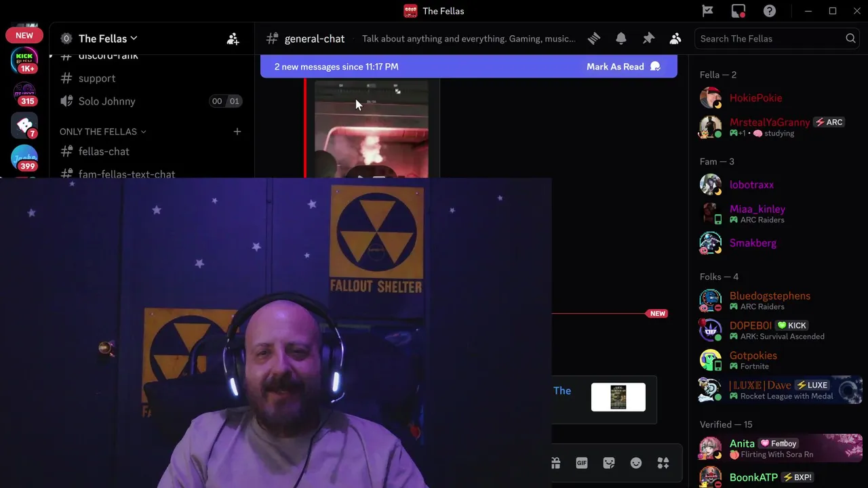
Task: Open the invite people icon
Action: 233,39
